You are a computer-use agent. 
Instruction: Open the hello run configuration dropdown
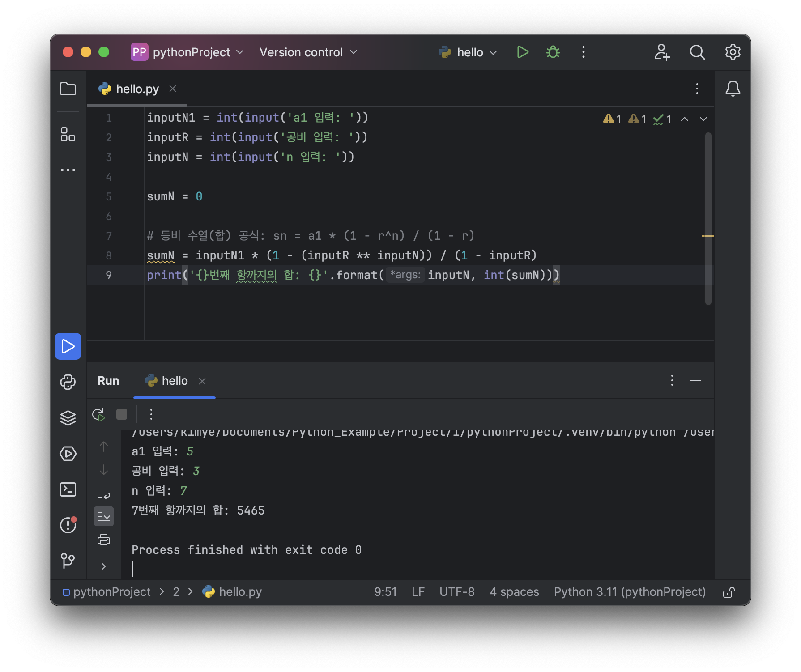468,52
